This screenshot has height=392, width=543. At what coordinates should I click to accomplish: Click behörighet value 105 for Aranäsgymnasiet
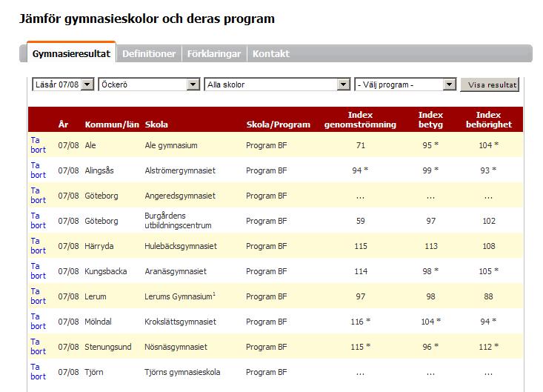coord(489,271)
